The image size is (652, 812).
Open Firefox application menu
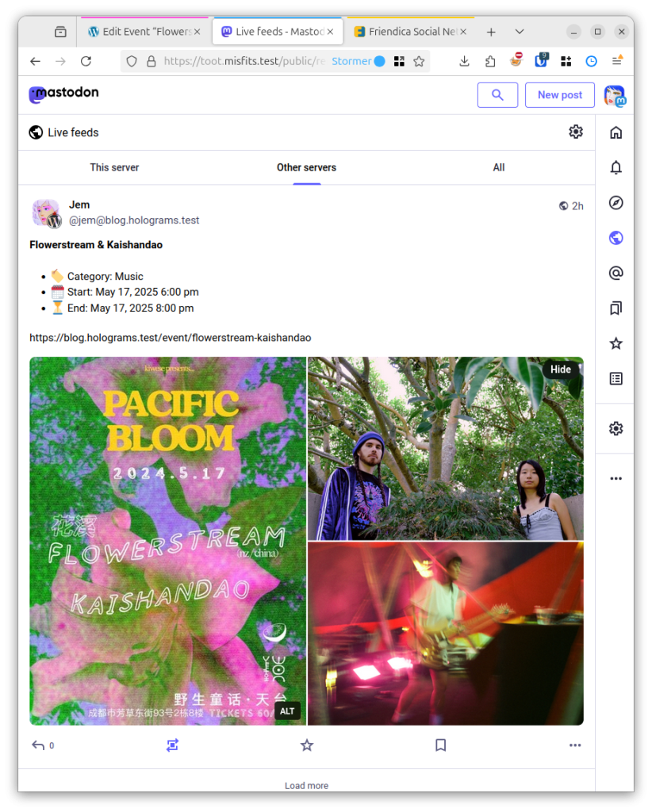[x=617, y=60]
